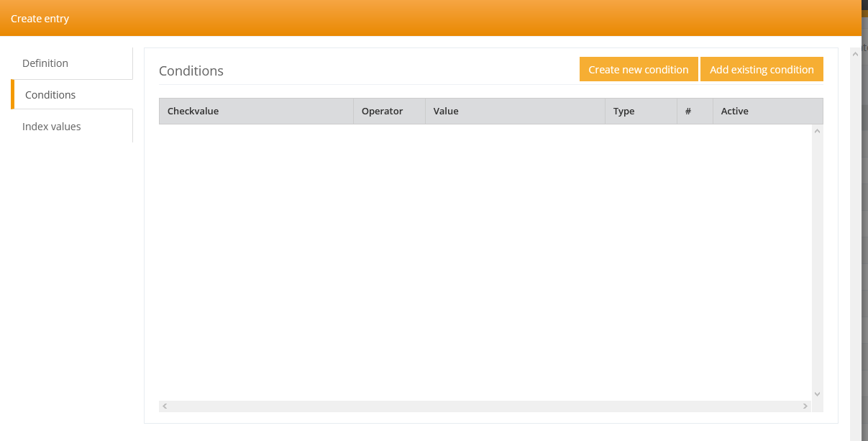Click the Type column header

(x=623, y=112)
